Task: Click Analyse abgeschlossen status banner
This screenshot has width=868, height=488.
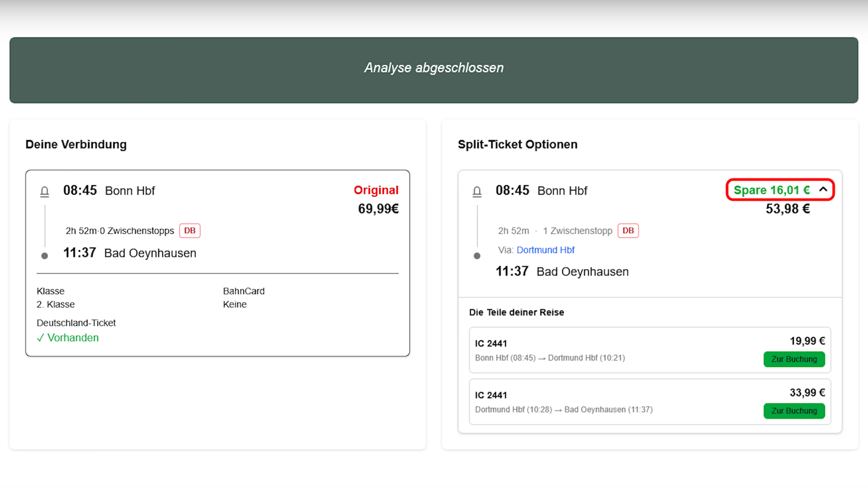Action: (434, 68)
